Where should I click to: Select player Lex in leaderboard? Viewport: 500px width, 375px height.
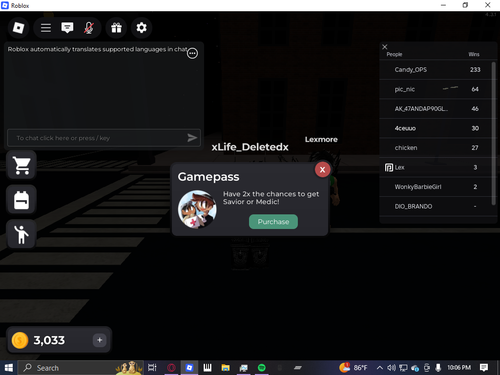pyautogui.click(x=436, y=167)
